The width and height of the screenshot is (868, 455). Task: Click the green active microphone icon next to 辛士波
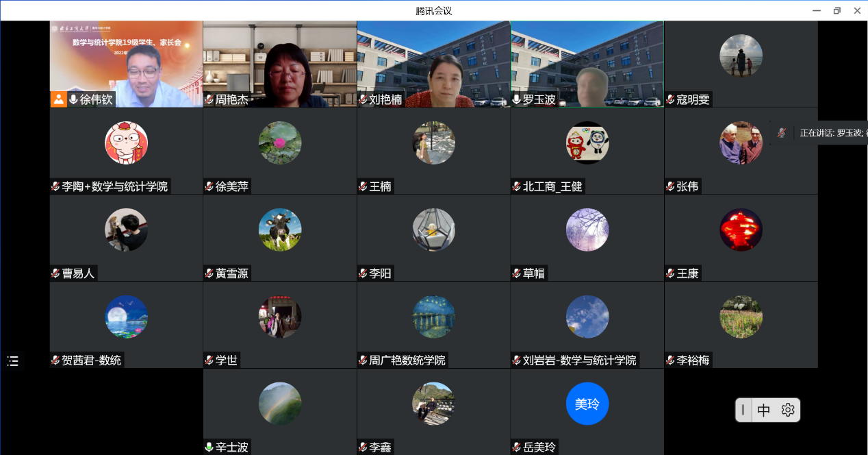(x=209, y=447)
